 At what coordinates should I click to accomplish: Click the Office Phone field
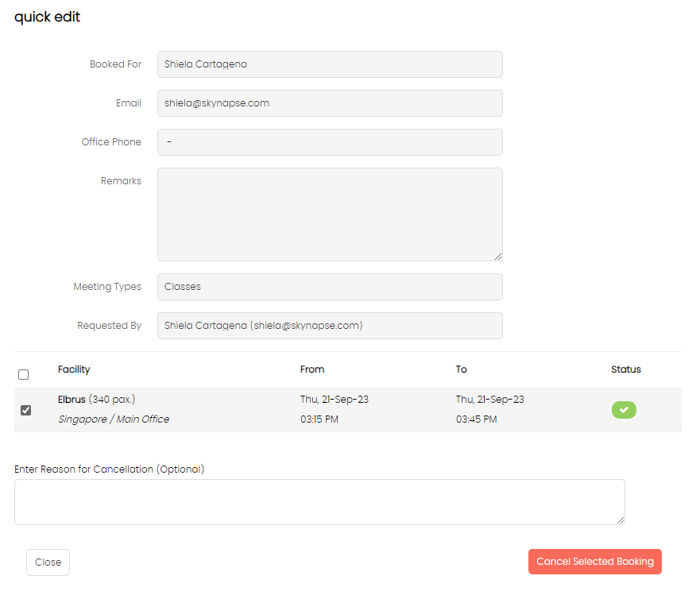coord(330,142)
